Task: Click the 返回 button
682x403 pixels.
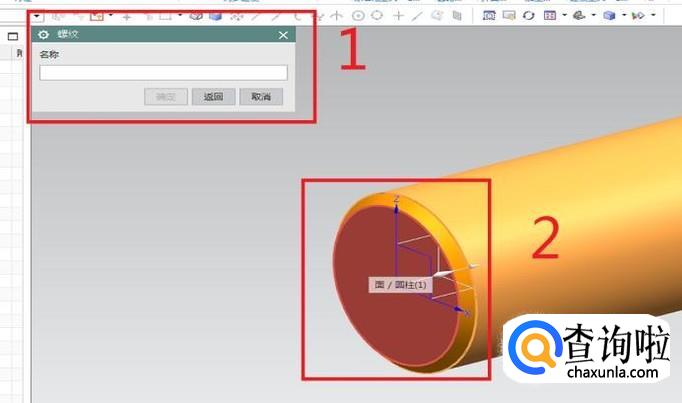Action: pos(214,97)
